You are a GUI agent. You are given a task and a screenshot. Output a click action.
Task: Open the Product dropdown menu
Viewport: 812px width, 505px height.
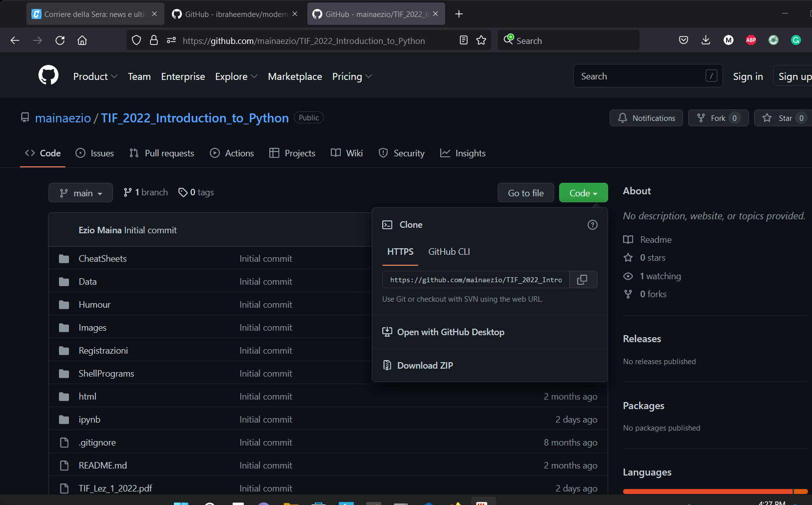click(95, 76)
